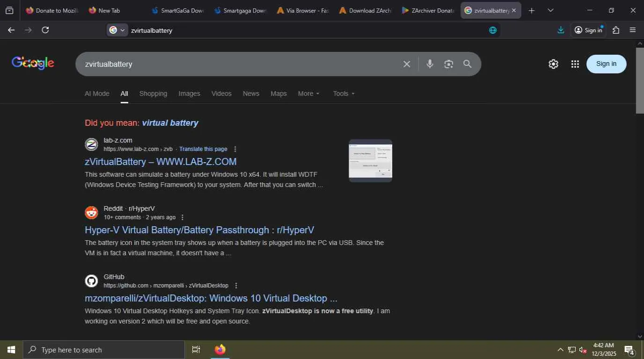Select the AI Mode search tab
This screenshot has width=644, height=359.
(x=97, y=93)
